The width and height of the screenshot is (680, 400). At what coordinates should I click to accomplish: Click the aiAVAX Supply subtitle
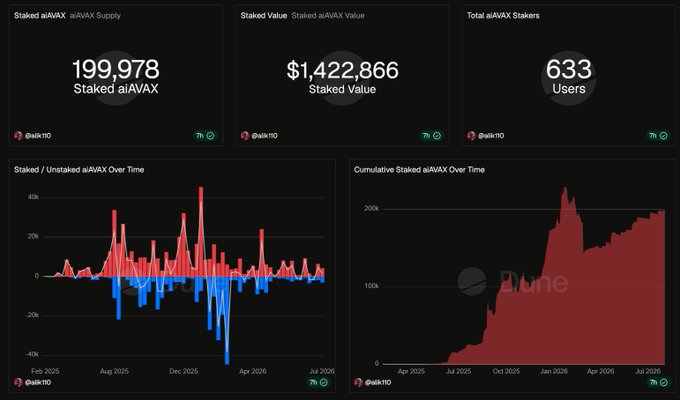pyautogui.click(x=95, y=16)
